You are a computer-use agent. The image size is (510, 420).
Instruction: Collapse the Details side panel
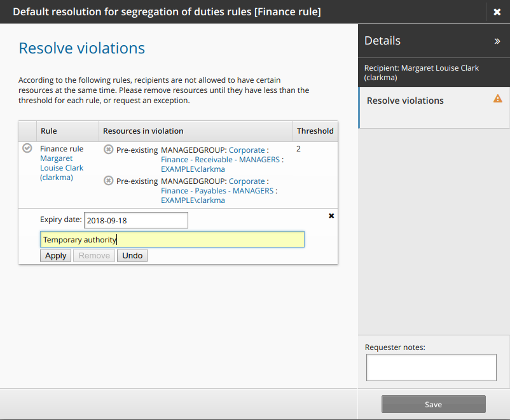click(497, 41)
